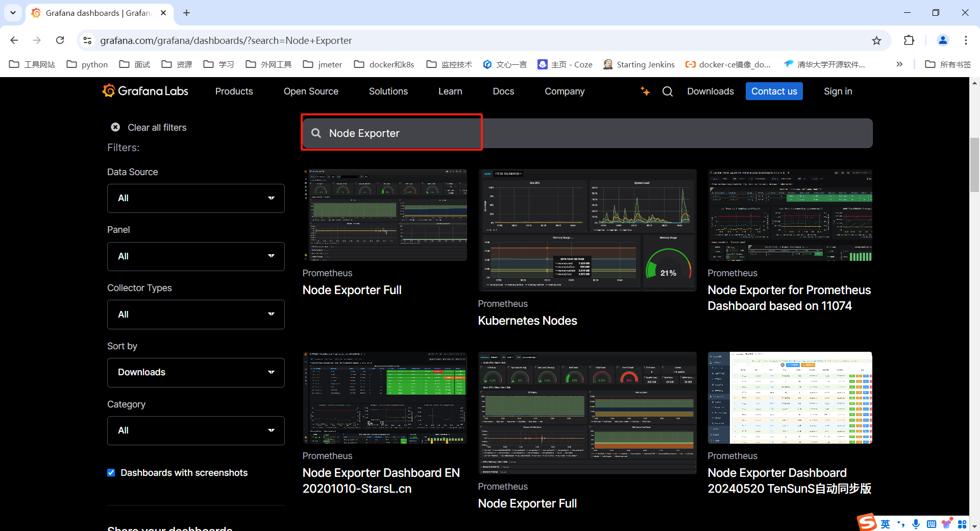The height and width of the screenshot is (531, 980).
Task: Click the browser address bar URL
Action: coord(226,40)
